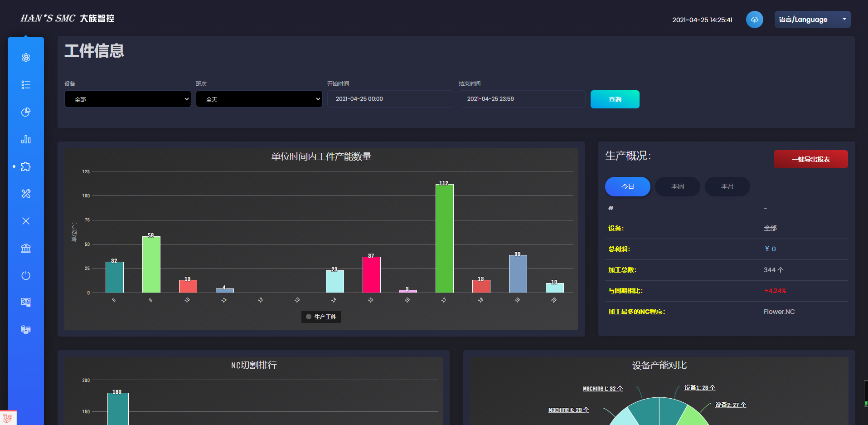Click the red 一键导出报表 export button

pos(810,159)
